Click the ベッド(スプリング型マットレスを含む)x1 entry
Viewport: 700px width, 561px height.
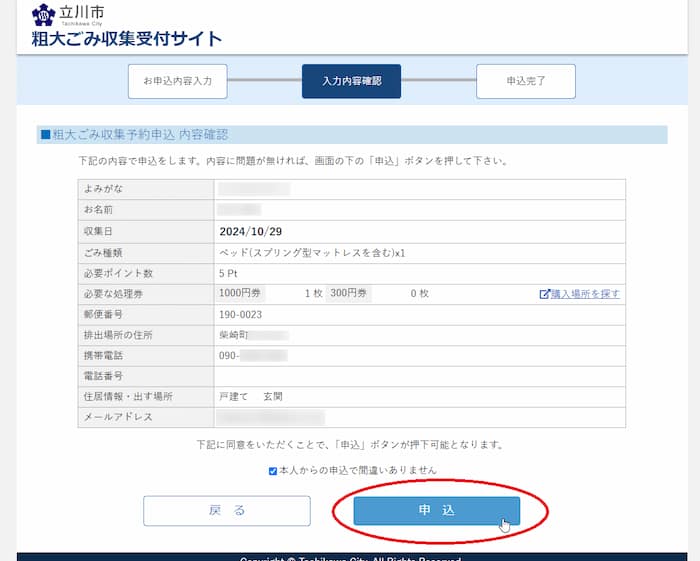tap(311, 252)
